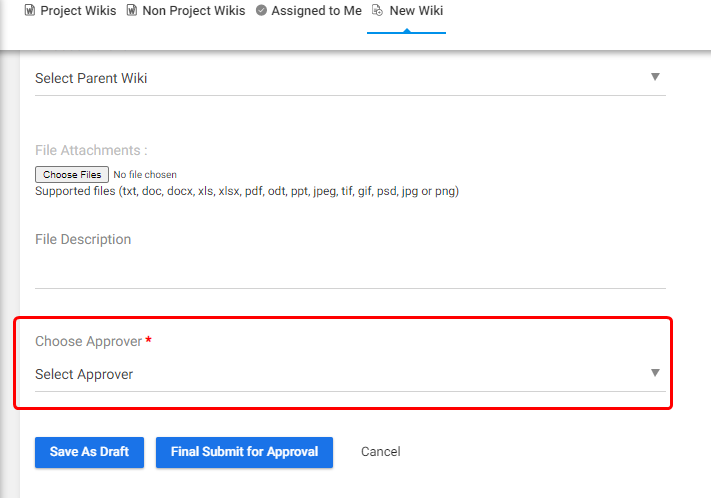Click the File Attachments label

[91, 150]
